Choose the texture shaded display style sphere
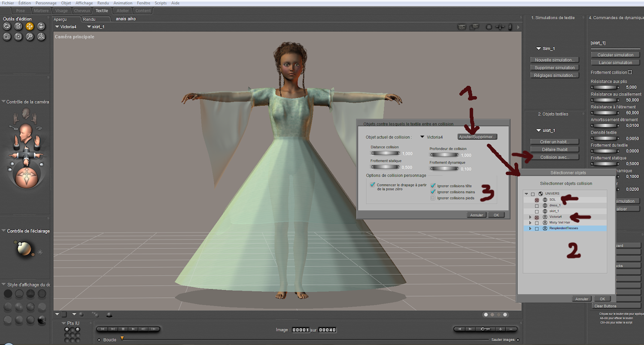This screenshot has height=345, width=644. (x=42, y=320)
